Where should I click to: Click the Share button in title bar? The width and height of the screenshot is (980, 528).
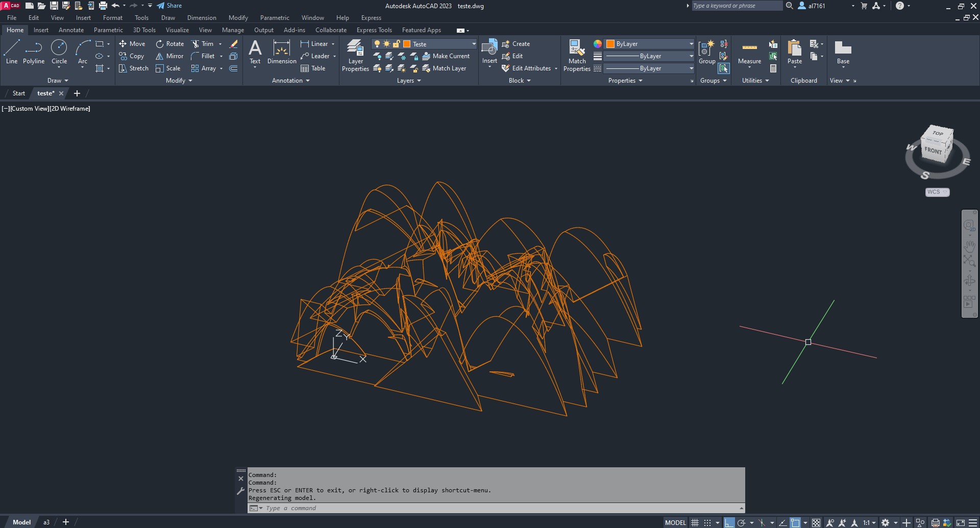coord(169,6)
